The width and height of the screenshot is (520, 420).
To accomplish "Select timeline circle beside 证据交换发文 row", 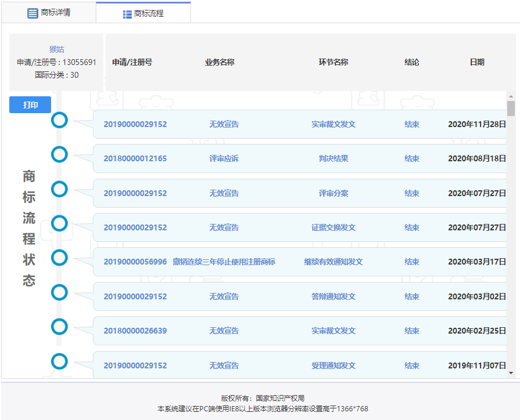I will point(60,223).
